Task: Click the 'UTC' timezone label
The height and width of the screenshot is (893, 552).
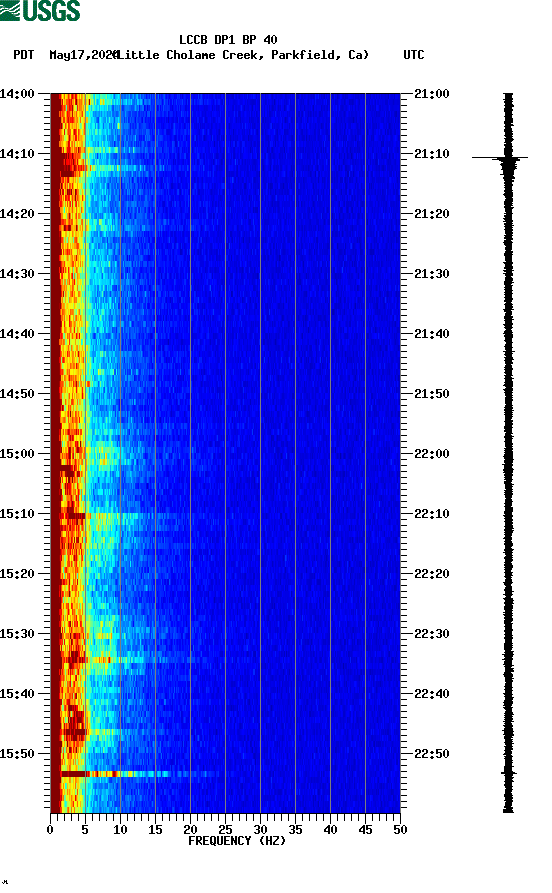Action: (x=414, y=55)
